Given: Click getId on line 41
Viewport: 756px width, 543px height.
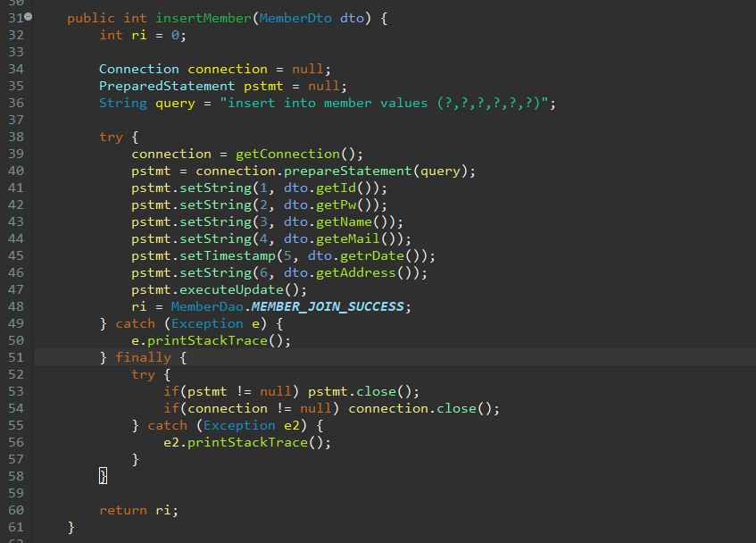Looking at the screenshot, I should coord(336,188).
